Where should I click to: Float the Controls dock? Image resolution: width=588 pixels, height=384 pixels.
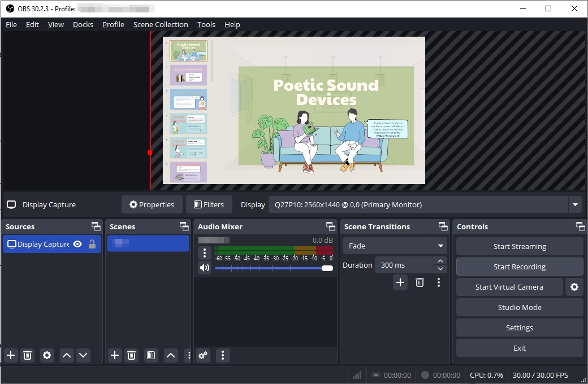pos(581,226)
